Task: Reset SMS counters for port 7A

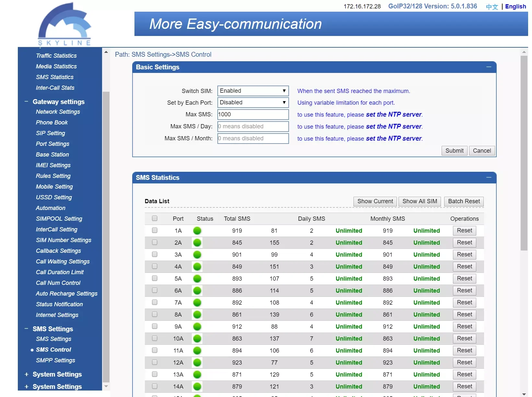Action: pyautogui.click(x=465, y=302)
